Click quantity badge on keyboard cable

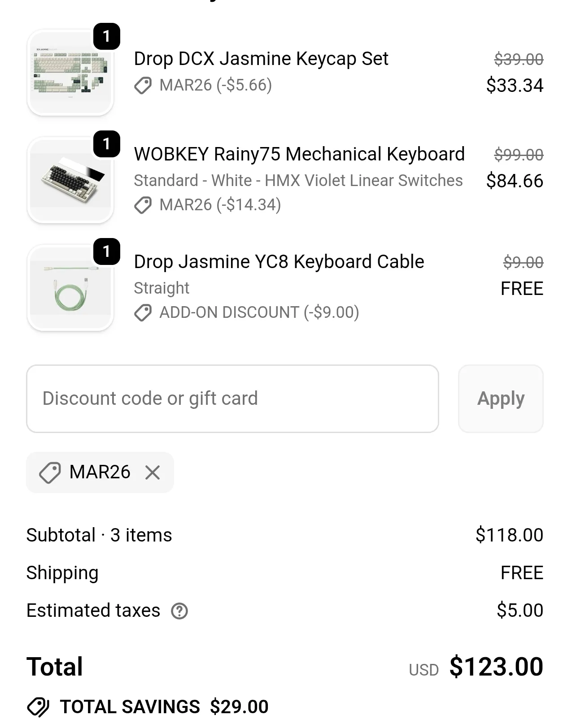pyautogui.click(x=106, y=251)
